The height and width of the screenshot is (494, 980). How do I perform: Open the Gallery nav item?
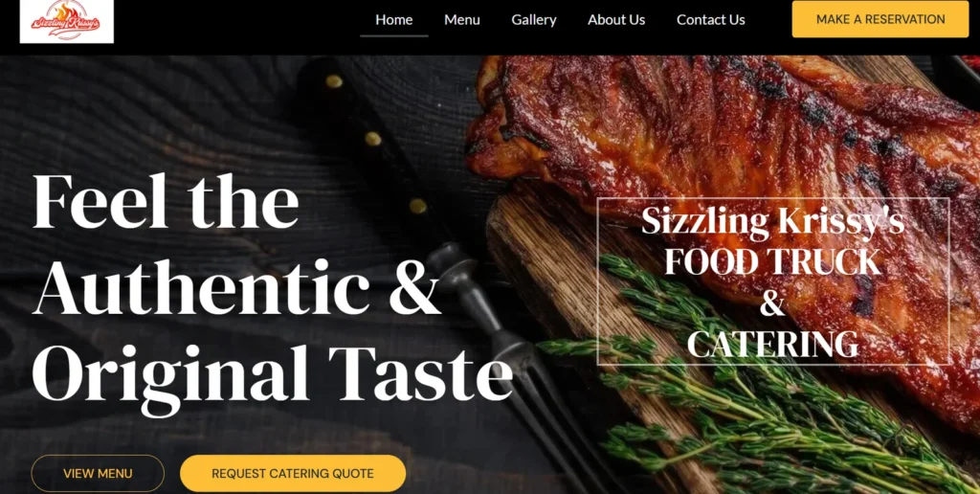click(x=534, y=19)
